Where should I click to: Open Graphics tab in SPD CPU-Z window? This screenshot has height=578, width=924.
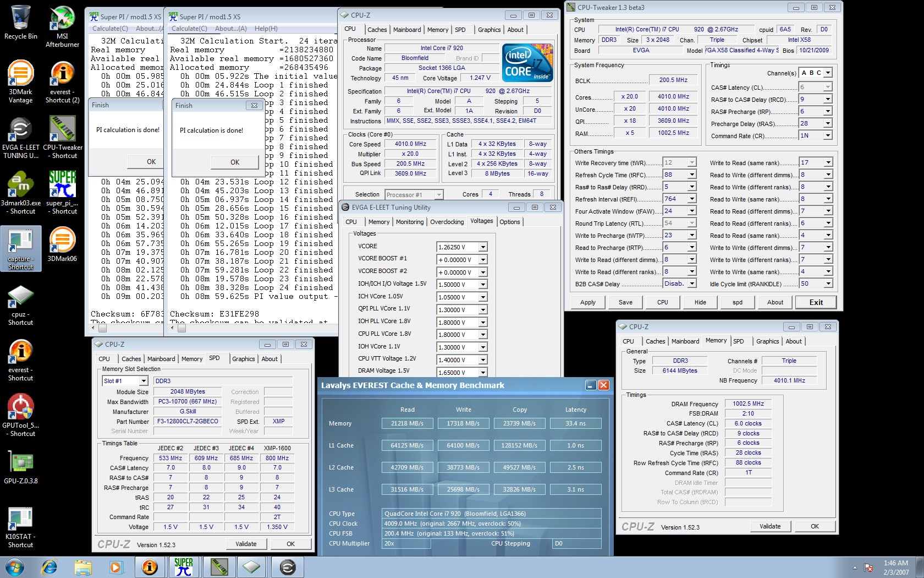(243, 359)
